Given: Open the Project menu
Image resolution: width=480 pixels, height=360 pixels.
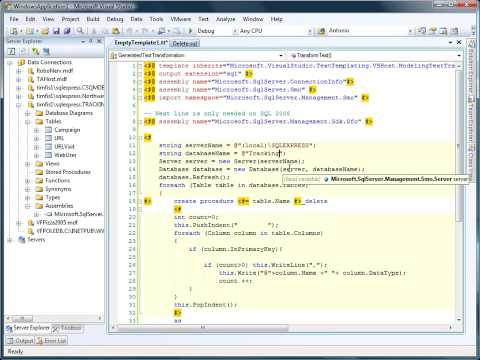Looking at the screenshot, I should (71, 19).
